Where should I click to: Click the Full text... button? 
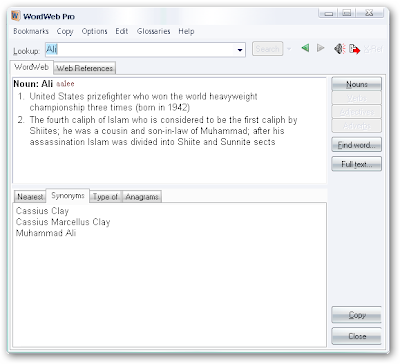click(x=356, y=164)
